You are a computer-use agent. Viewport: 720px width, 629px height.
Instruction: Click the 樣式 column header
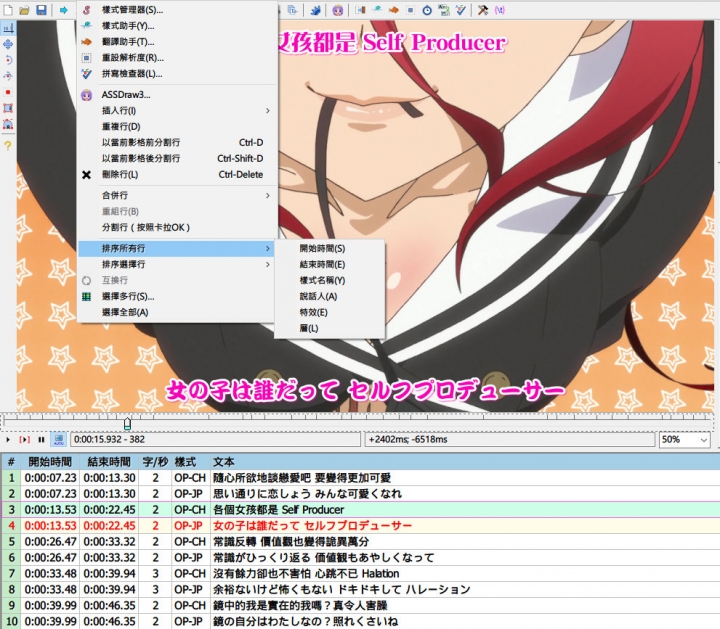tap(191, 462)
